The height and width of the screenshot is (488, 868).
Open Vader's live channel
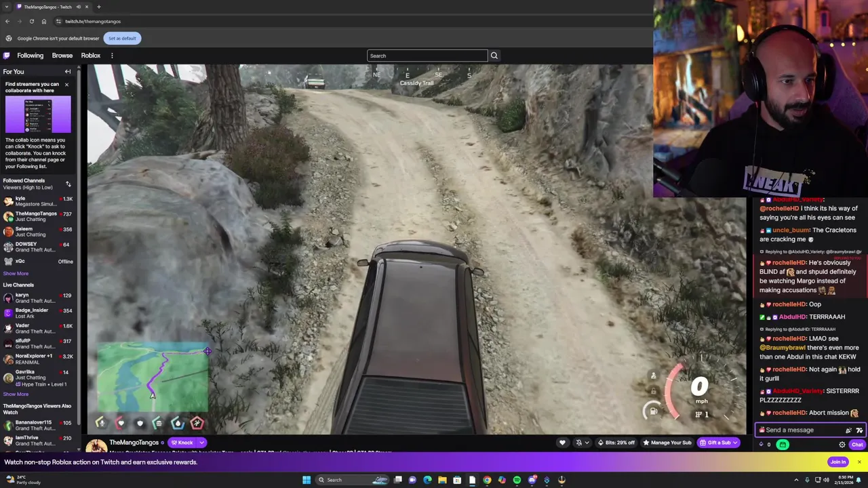37,328
